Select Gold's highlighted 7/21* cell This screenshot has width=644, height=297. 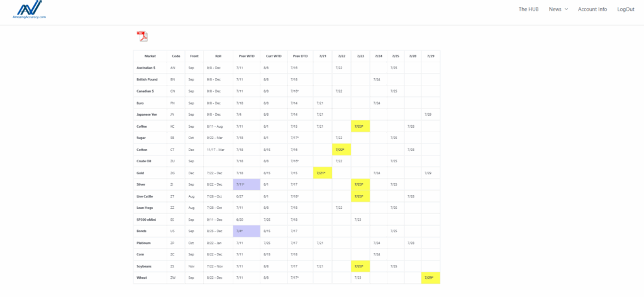click(322, 173)
